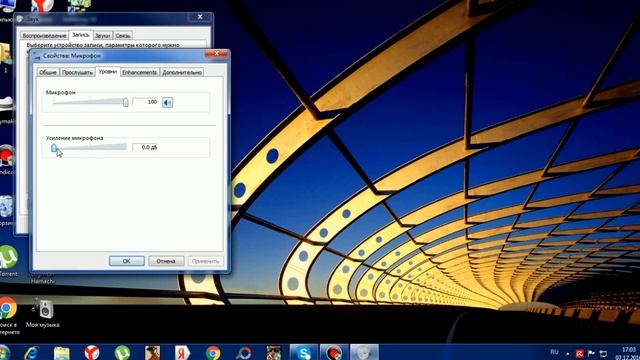Show hidden tray icons arrow
Screen dimensions: 640x360
pos(568,353)
